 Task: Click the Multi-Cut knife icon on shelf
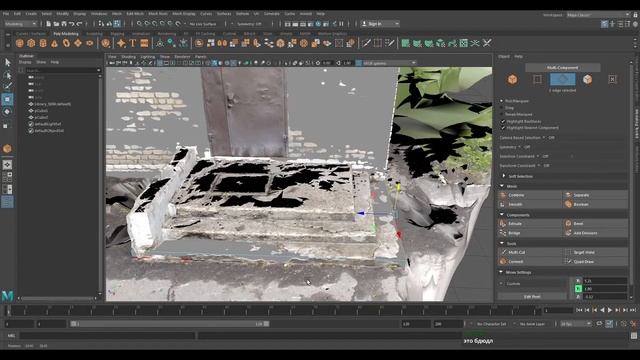[366, 43]
